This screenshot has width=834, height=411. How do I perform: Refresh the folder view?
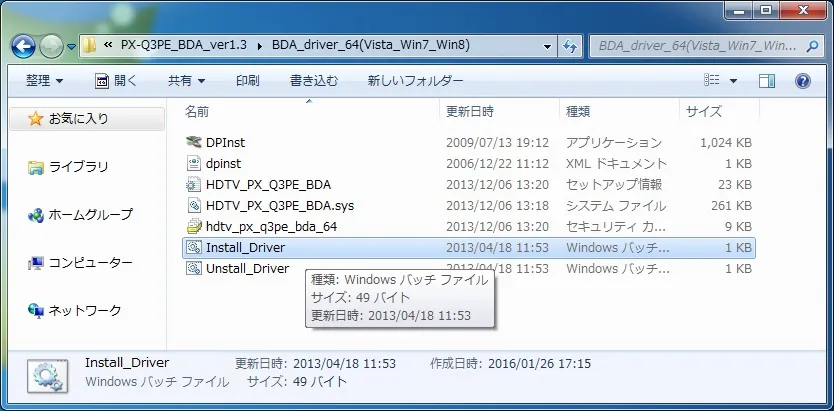(x=570, y=46)
